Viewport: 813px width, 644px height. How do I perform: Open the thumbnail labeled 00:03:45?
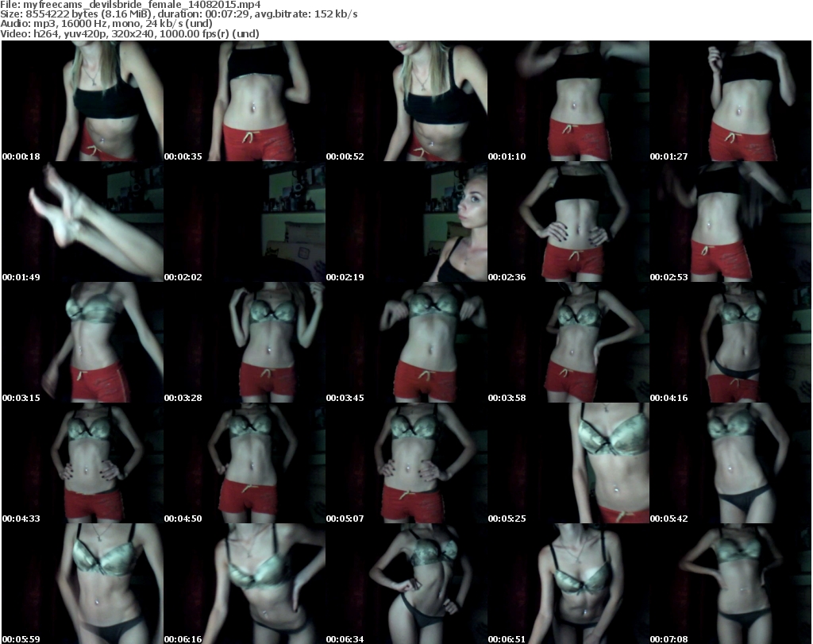point(406,343)
